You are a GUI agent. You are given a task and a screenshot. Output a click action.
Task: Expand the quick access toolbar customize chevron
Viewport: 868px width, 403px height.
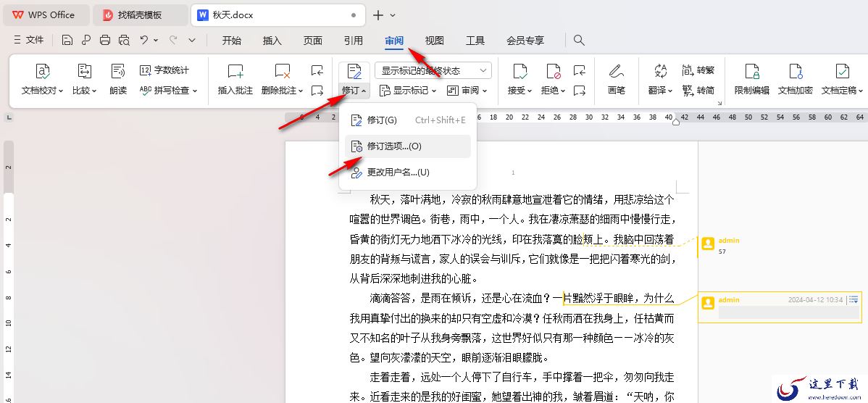192,40
